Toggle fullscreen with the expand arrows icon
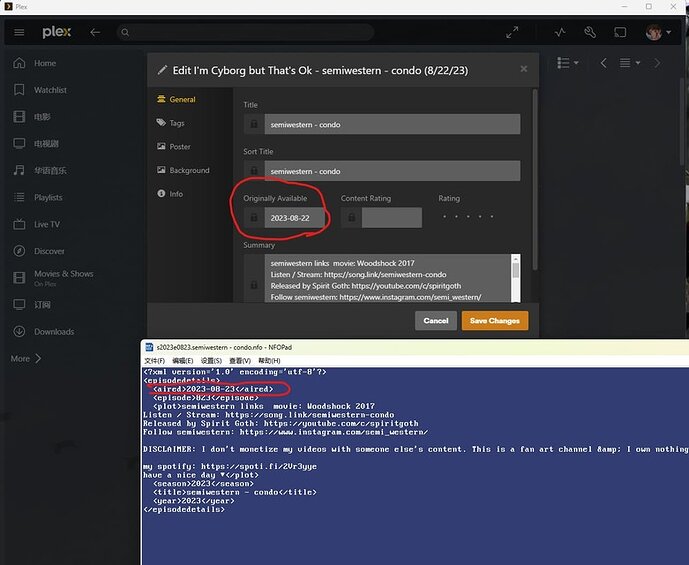 click(x=512, y=32)
